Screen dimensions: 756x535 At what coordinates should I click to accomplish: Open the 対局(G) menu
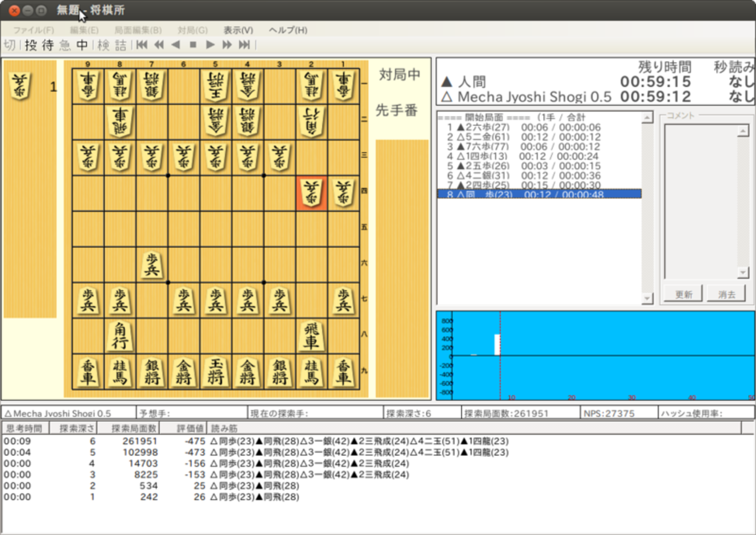coord(192,30)
